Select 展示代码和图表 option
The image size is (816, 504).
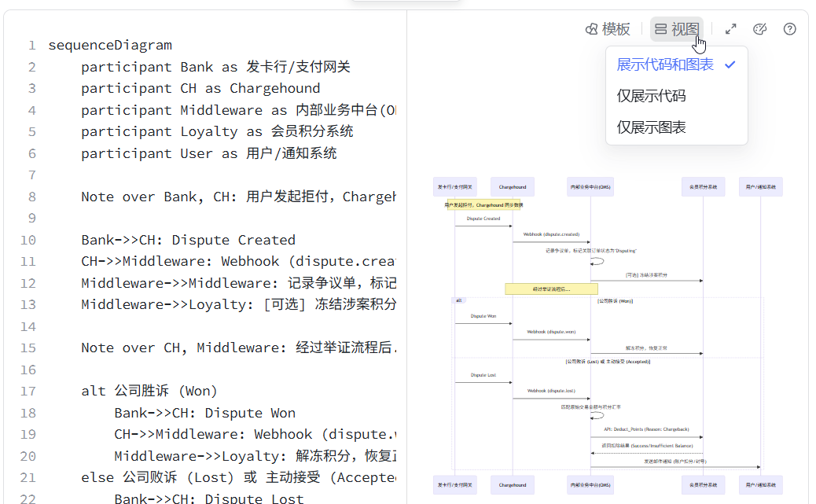(x=665, y=64)
